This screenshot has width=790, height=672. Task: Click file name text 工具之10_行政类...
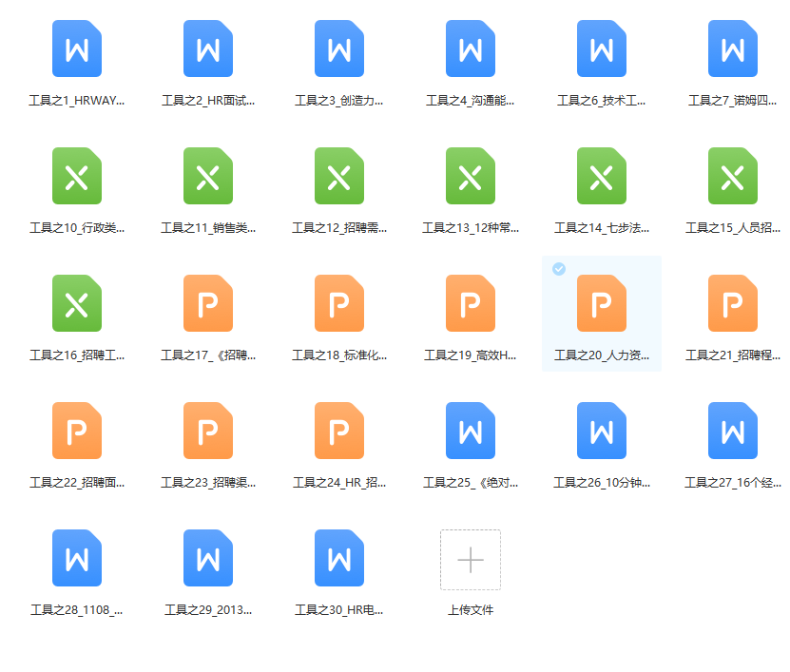pos(77,228)
